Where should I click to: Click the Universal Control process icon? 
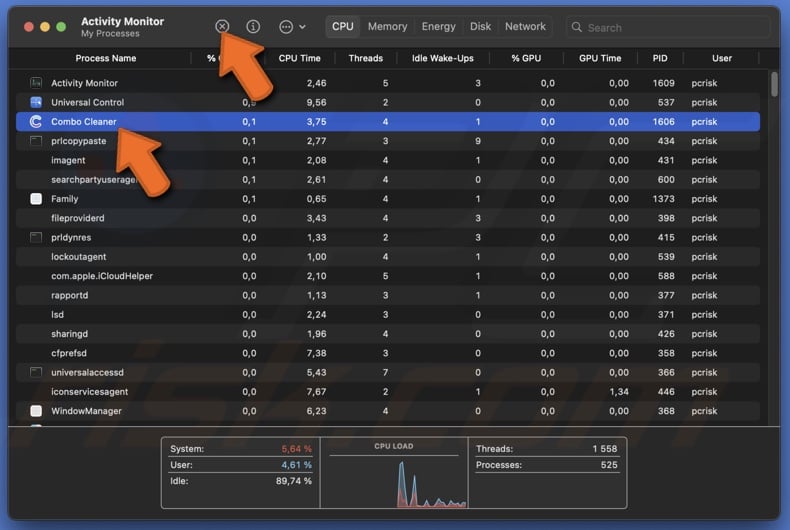pyautogui.click(x=36, y=102)
